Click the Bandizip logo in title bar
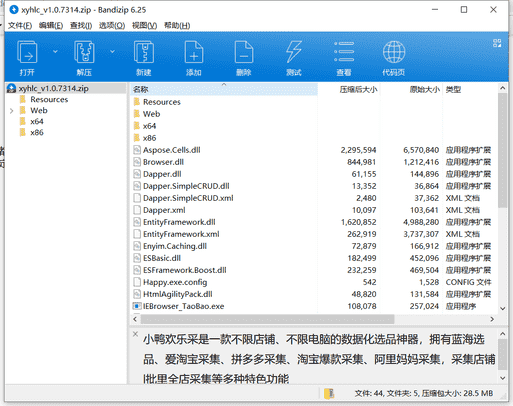513x406 pixels. click(x=14, y=10)
